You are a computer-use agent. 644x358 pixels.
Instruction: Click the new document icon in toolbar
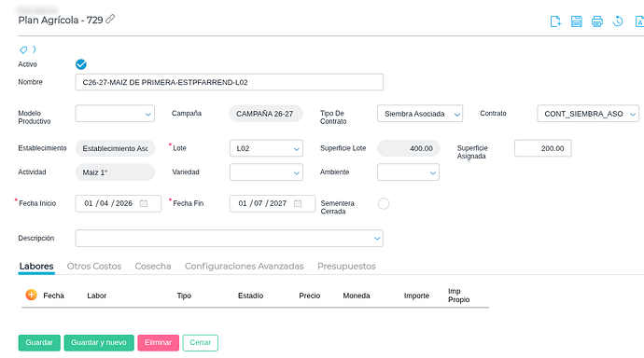[x=555, y=21]
